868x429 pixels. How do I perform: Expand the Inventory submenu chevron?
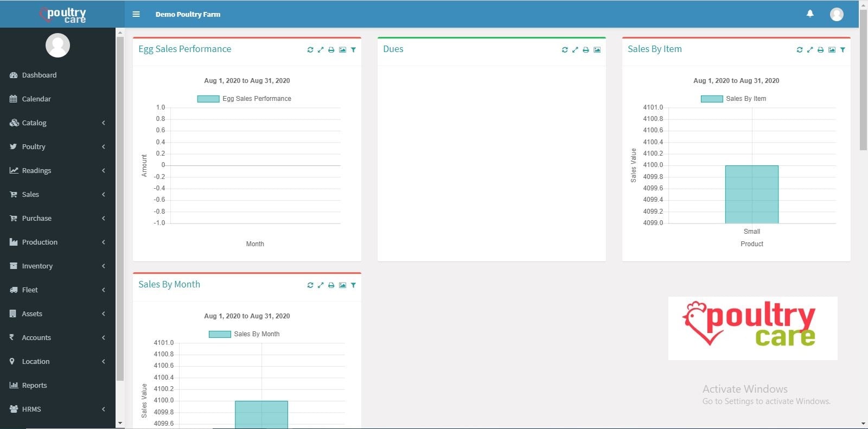click(103, 266)
